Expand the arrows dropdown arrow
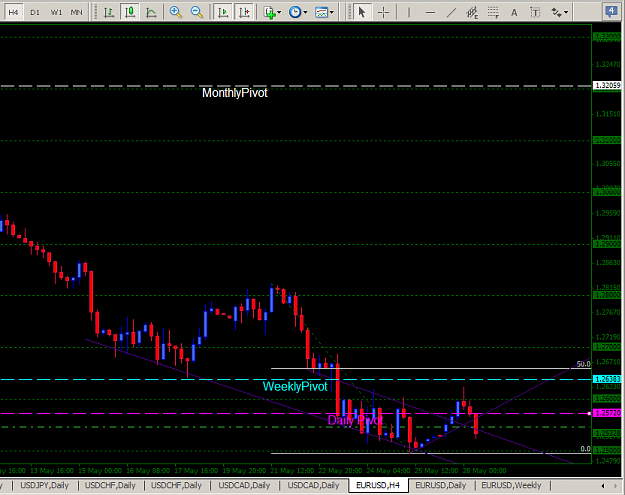Screen dimensions: 625x495 pos(566,12)
